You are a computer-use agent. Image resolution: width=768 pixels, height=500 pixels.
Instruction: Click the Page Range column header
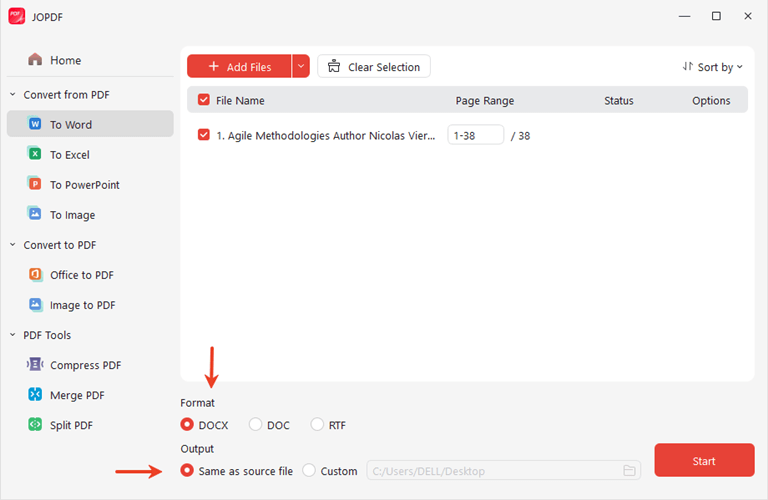coord(484,100)
